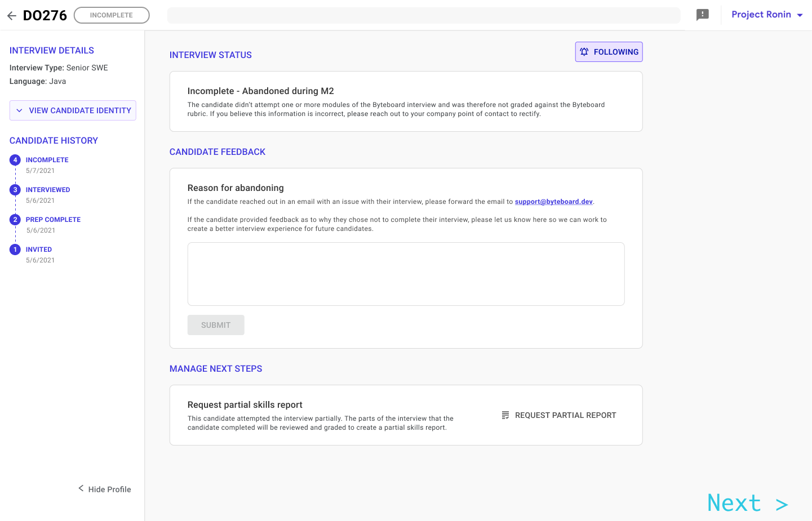Open the Interviewed history entry
This screenshot has height=521, width=812.
pos(48,190)
